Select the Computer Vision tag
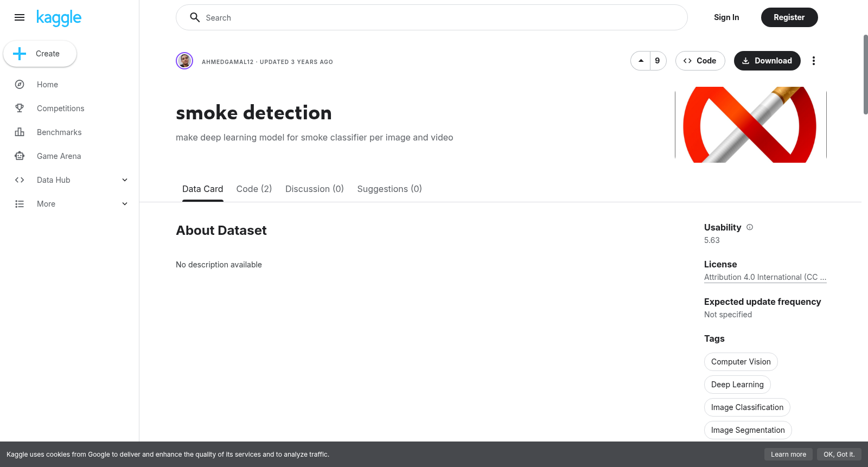The width and height of the screenshot is (868, 467). (x=741, y=362)
